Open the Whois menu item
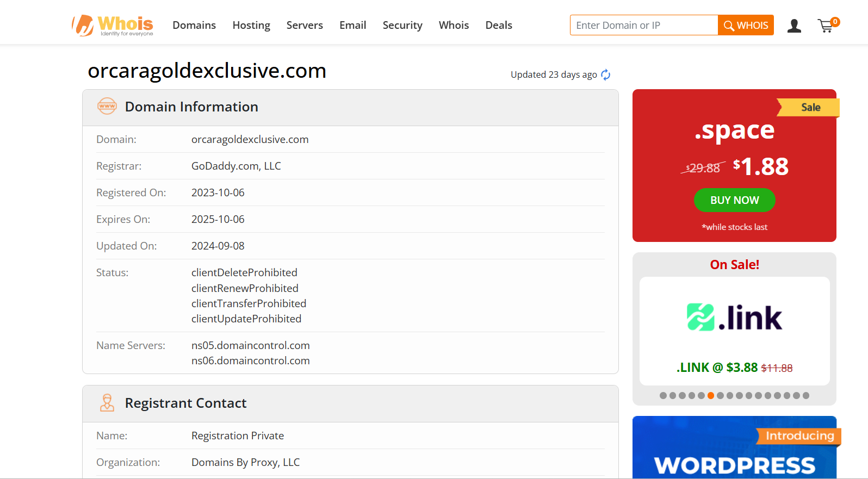868x479 pixels. click(x=454, y=25)
